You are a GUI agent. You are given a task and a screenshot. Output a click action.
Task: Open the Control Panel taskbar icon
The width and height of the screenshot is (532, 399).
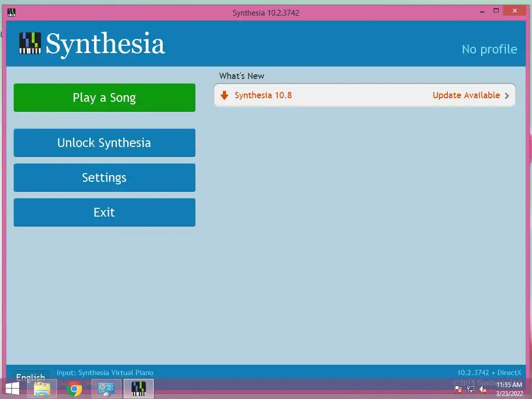click(106, 389)
